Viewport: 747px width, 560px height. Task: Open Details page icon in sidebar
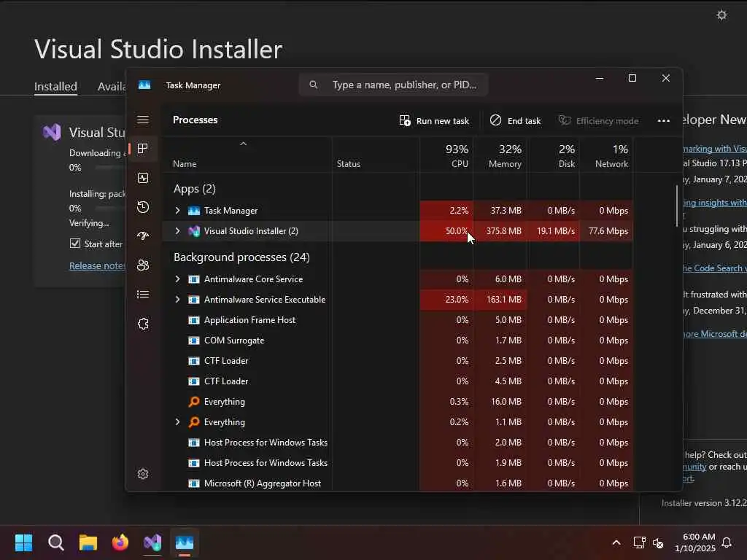pyautogui.click(x=143, y=295)
